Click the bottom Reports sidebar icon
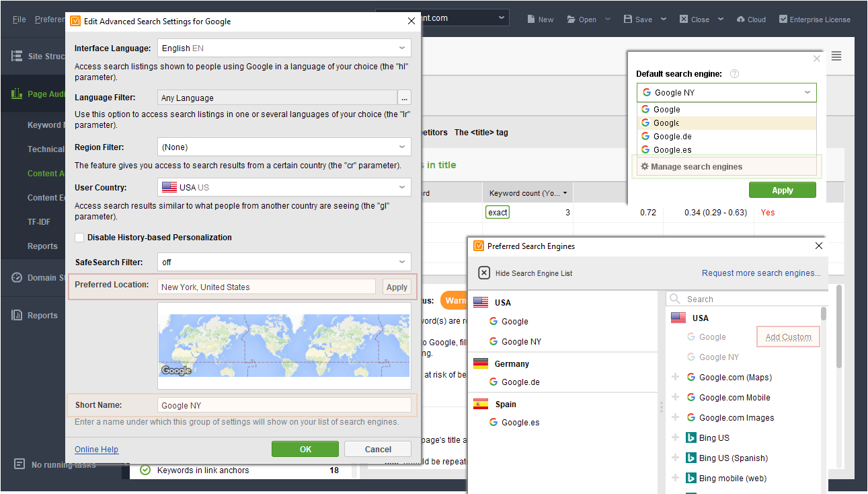Image resolution: width=868 pixels, height=494 pixels. [x=17, y=315]
